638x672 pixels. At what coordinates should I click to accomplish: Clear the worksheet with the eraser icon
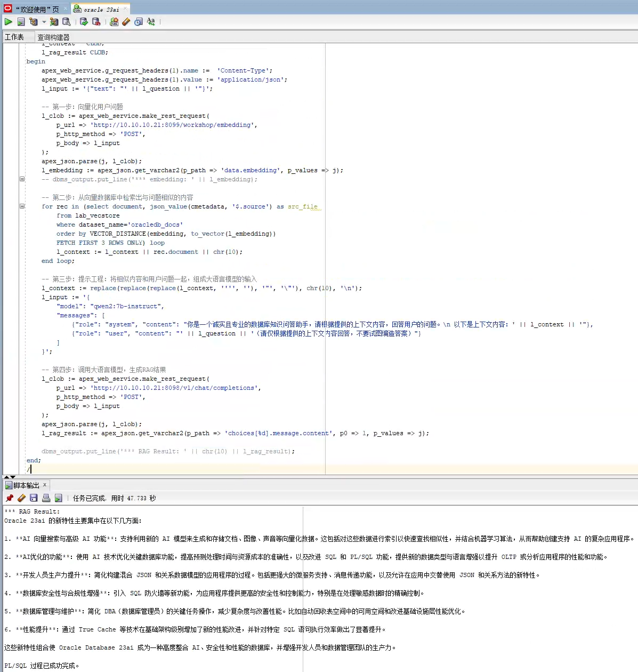click(126, 22)
